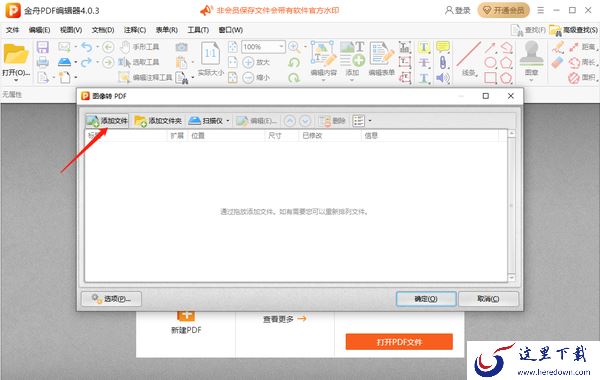Select the Underline text tool icon

[424, 78]
